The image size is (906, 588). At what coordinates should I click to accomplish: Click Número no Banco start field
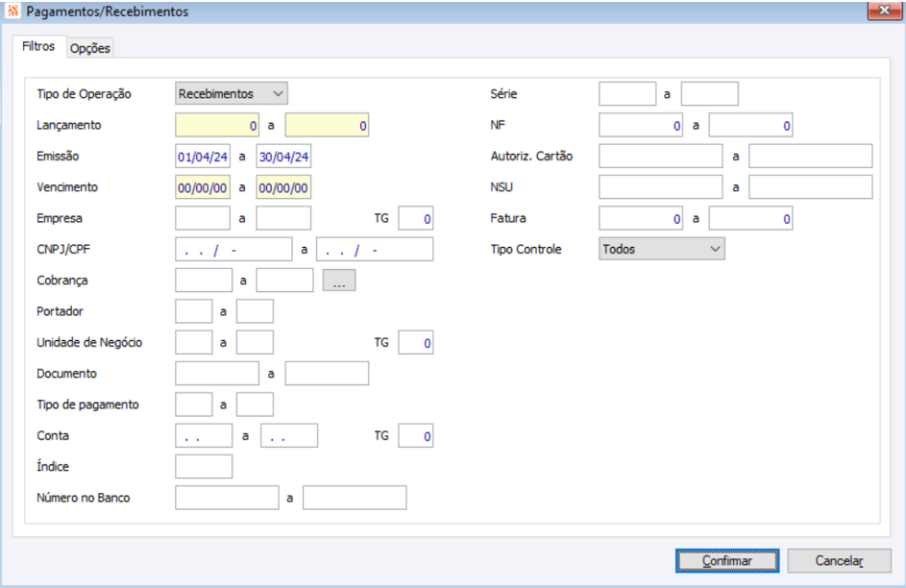[227, 498]
